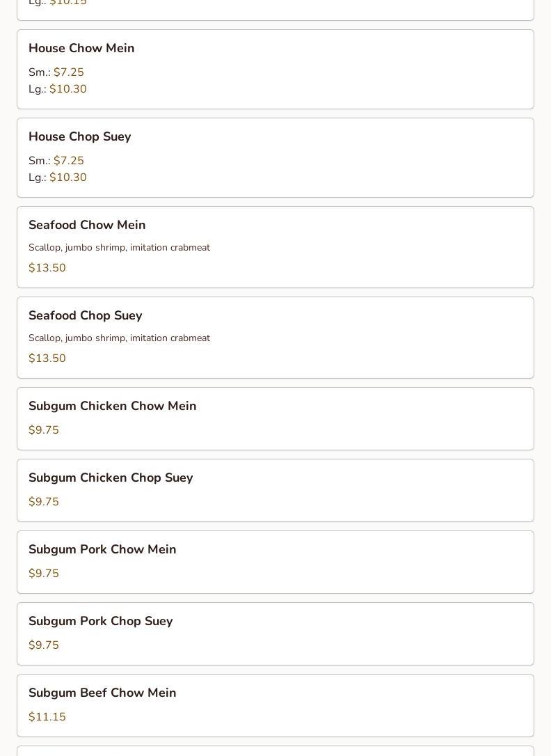Viewport: 551px width, 756px height.
Task: Click the Seafood Chow Mein ingredients description
Action: [119, 248]
